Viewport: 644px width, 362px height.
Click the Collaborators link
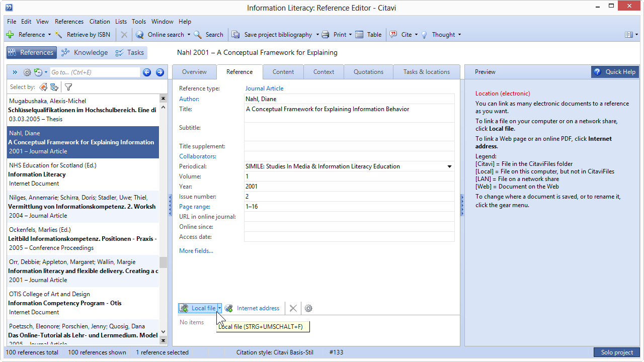[198, 156]
